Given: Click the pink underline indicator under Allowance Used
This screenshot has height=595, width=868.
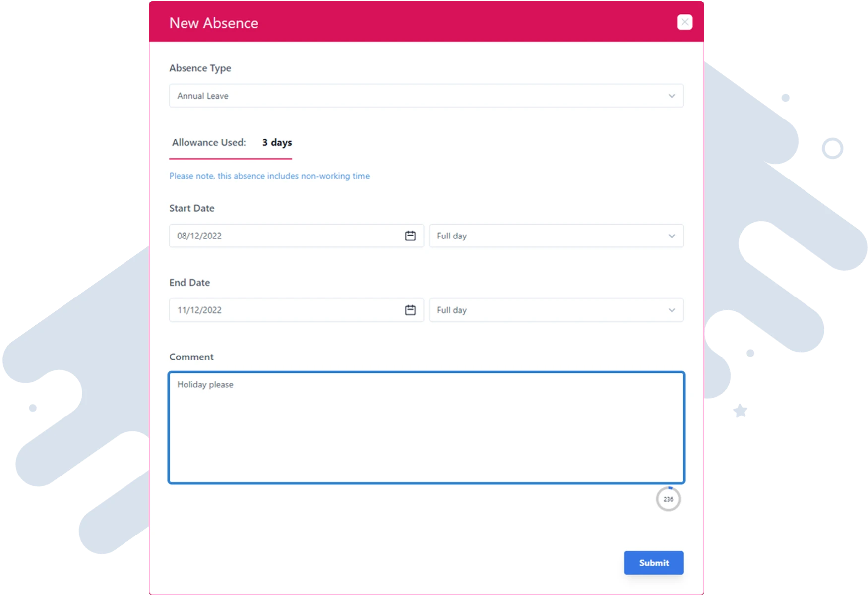Looking at the screenshot, I should click(231, 159).
